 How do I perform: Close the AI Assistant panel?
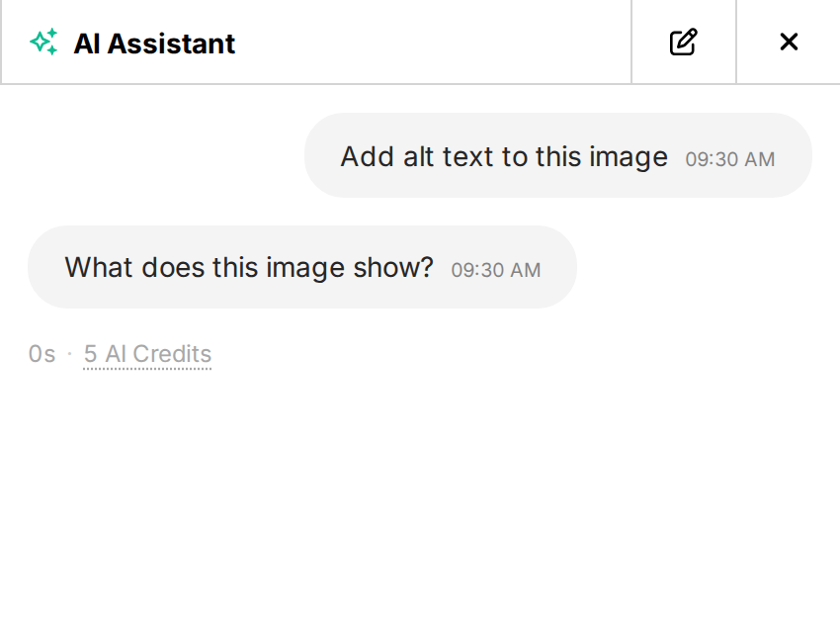click(789, 42)
